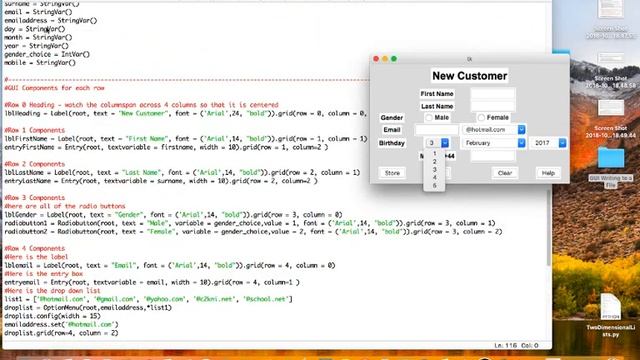Click the First Name label in the form
The width and height of the screenshot is (640, 360).
[437, 93]
